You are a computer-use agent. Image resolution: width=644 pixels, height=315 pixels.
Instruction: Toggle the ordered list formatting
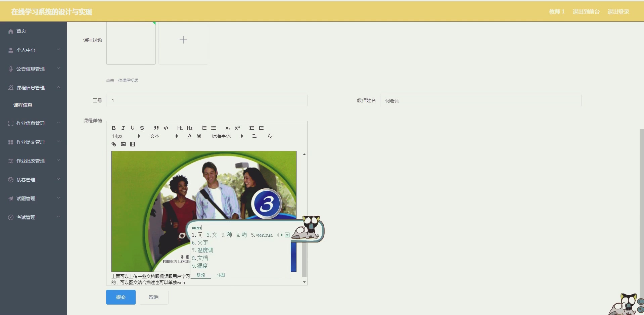click(204, 128)
